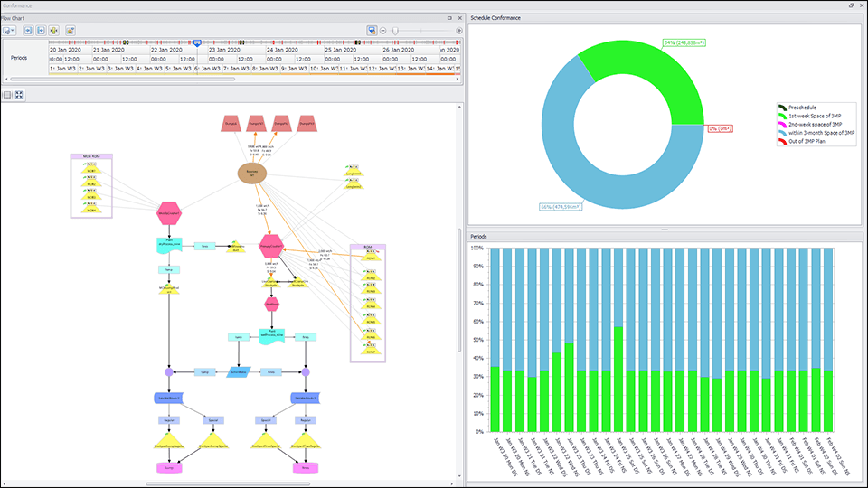The height and width of the screenshot is (488, 868).
Task: Toggle the Preschedule legend entry
Action: 797,108
